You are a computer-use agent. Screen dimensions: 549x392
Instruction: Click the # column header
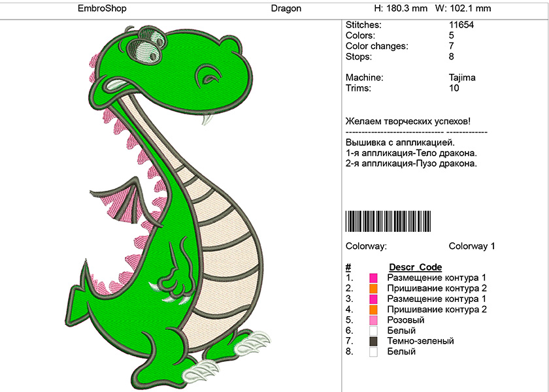pos(348,267)
